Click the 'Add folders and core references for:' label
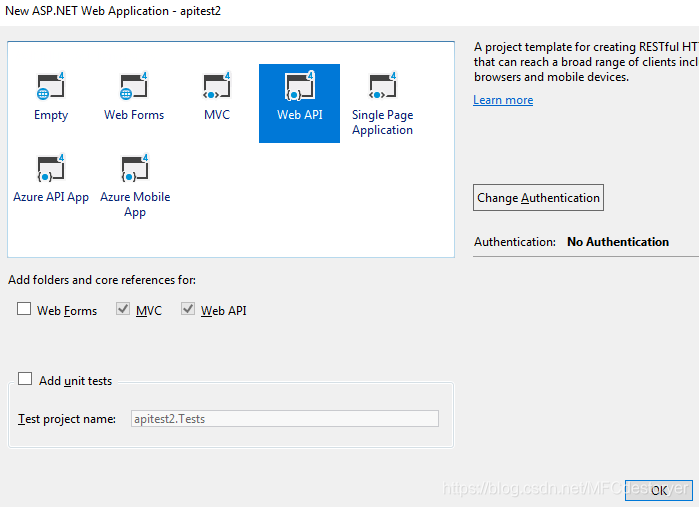 click(x=102, y=280)
